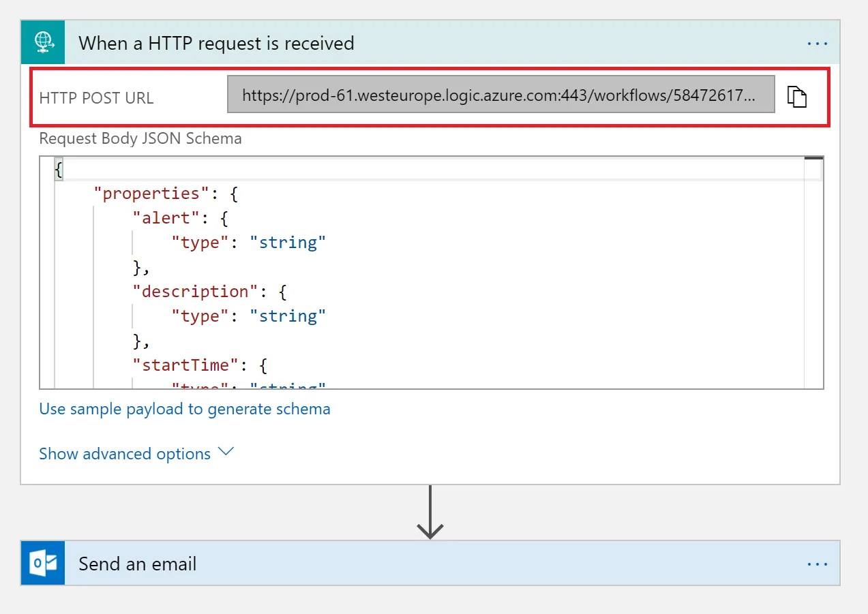The width and height of the screenshot is (868, 614).
Task: Click the "properties" key in schema
Action: [x=151, y=194]
